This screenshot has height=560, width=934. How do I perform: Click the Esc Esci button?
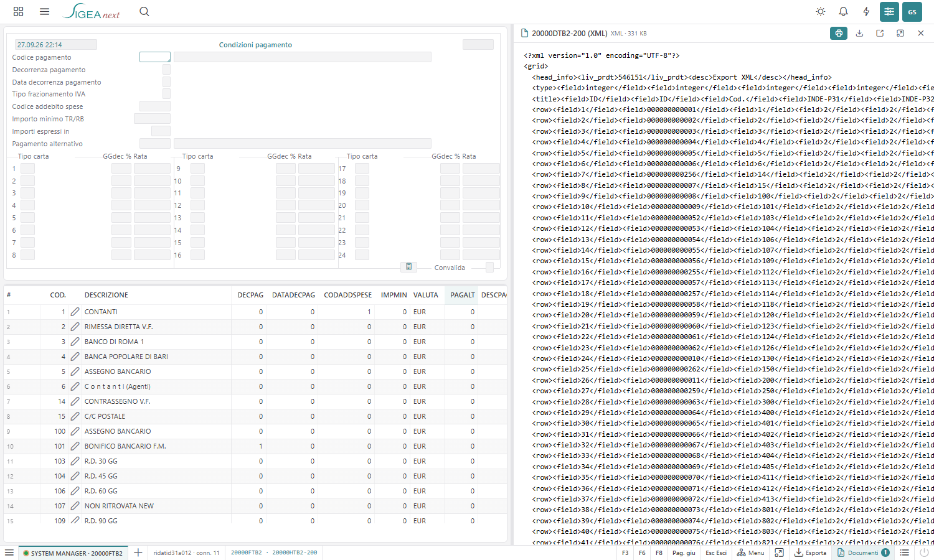(716, 553)
